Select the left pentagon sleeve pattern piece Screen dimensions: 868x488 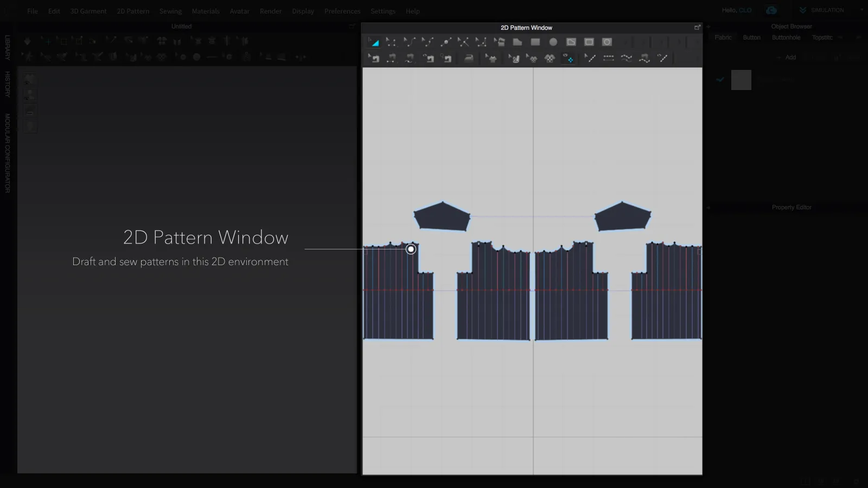(442, 217)
